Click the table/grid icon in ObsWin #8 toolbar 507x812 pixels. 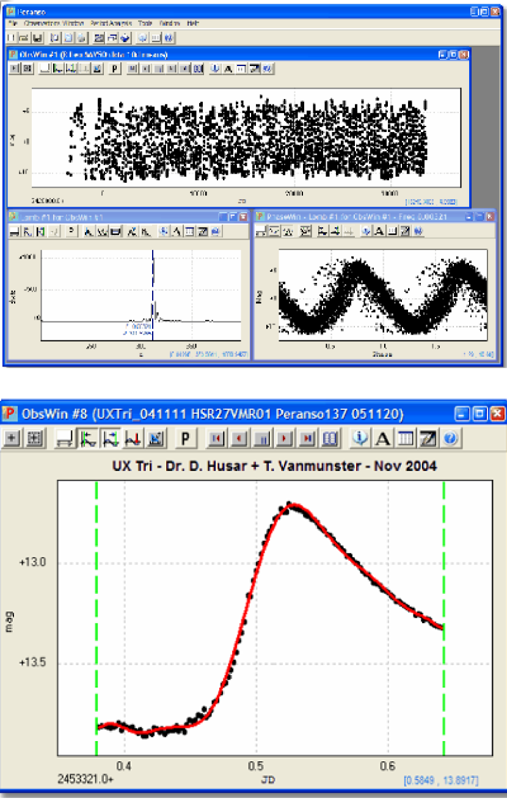(x=406, y=438)
